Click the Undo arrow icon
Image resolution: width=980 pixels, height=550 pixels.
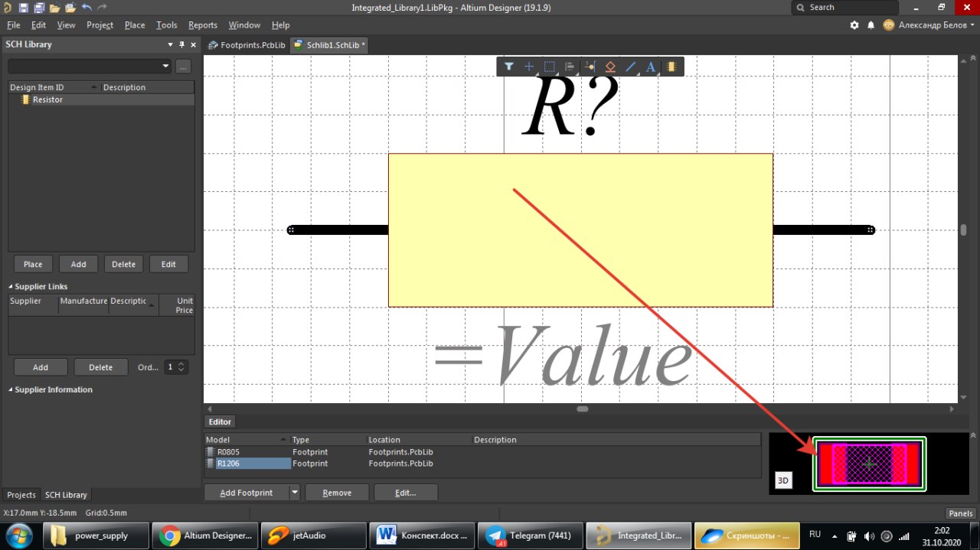click(87, 7)
